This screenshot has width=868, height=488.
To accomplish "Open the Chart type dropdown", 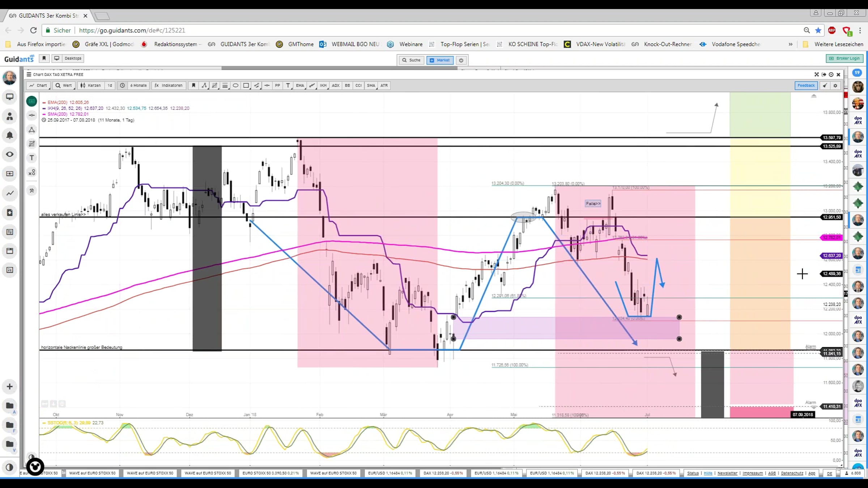I will pyautogui.click(x=38, y=85).
